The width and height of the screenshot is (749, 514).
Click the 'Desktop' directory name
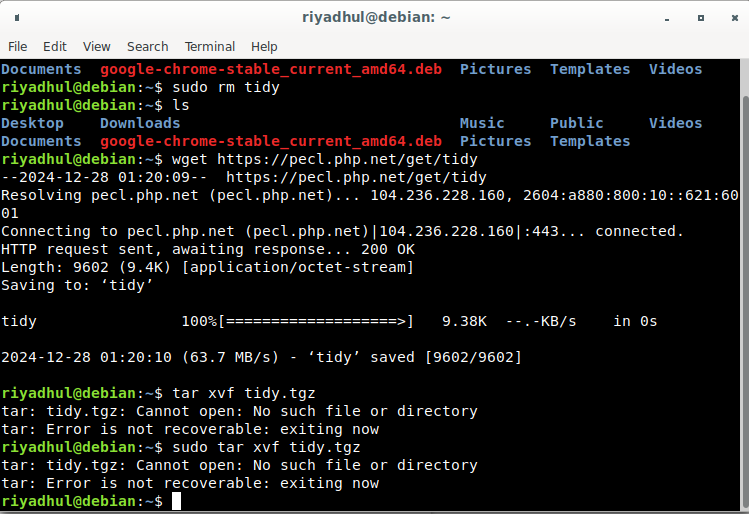click(x=32, y=123)
